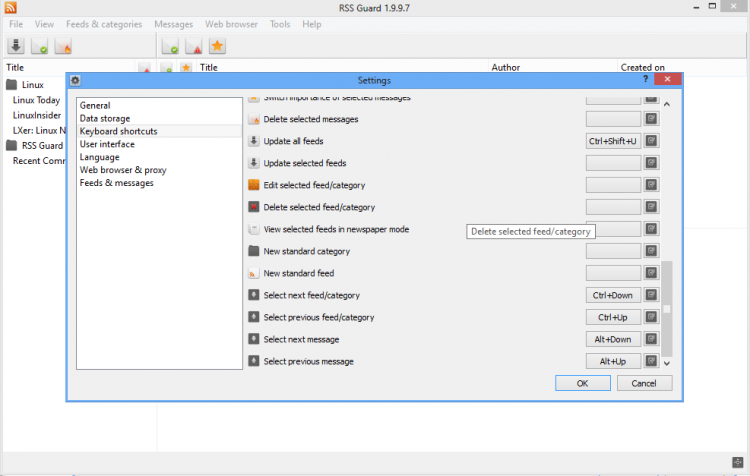750x476 pixels.
Task: Click the star importance toolbar icon
Action: click(x=217, y=46)
